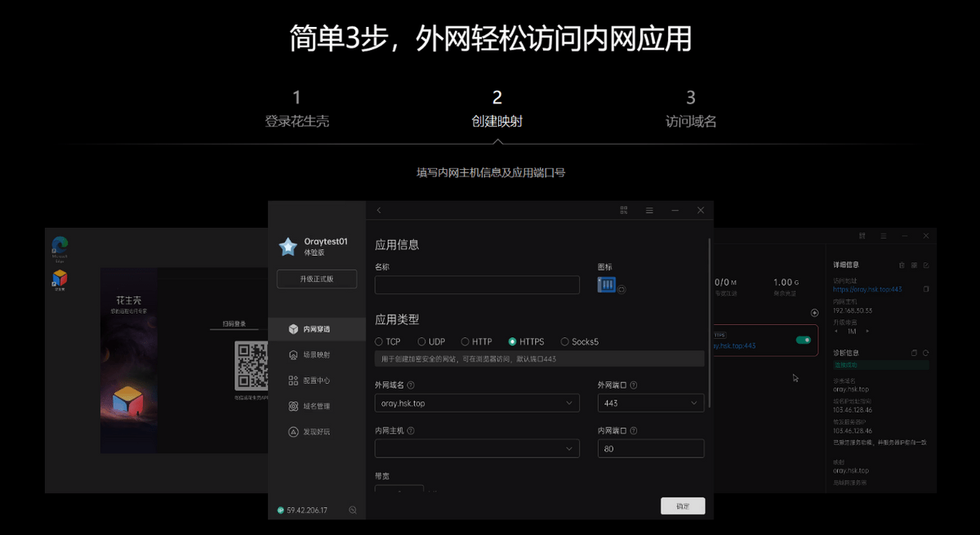Toggle the green mapping switch off
This screenshot has height=535, width=980.
pos(803,340)
